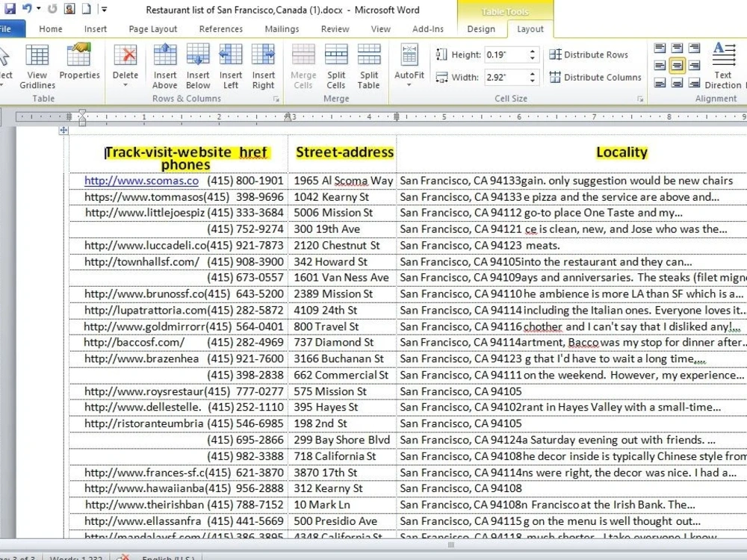The height and width of the screenshot is (560, 747).
Task: Open the Review tab
Action: 335,29
